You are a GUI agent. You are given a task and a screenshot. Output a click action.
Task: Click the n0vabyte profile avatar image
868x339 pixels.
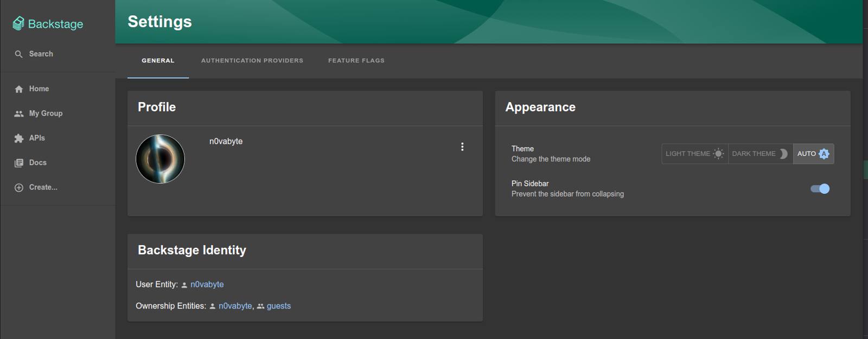(160, 159)
